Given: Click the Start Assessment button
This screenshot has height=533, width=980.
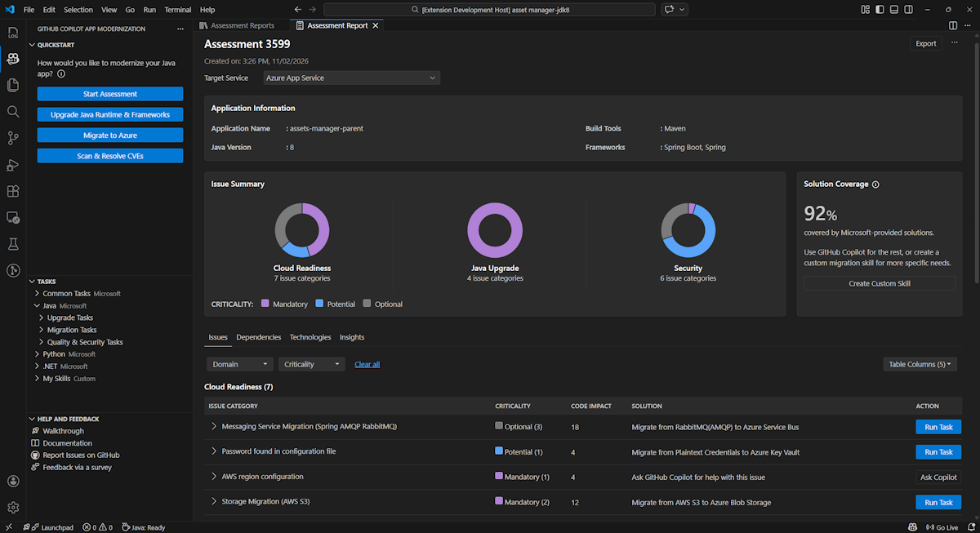Looking at the screenshot, I should click(110, 94).
